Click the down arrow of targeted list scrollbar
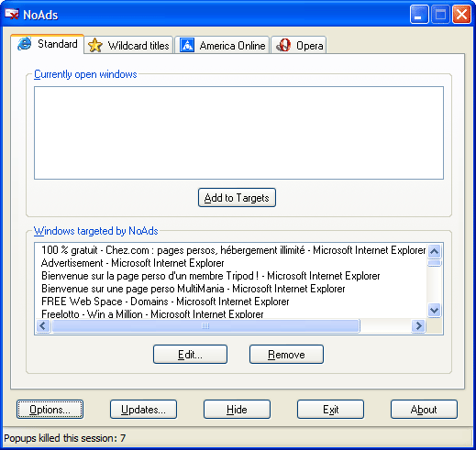Image resolution: width=476 pixels, height=450 pixels. coord(434,311)
